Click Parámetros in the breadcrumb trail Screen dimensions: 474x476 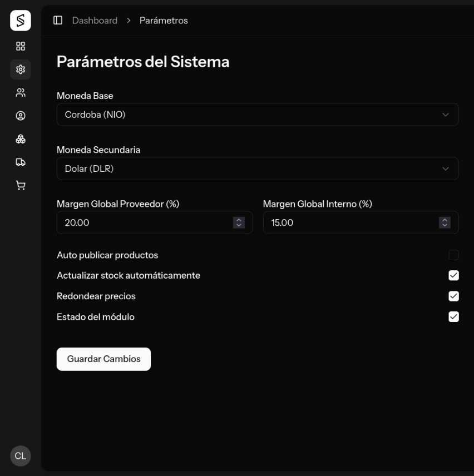163,21
